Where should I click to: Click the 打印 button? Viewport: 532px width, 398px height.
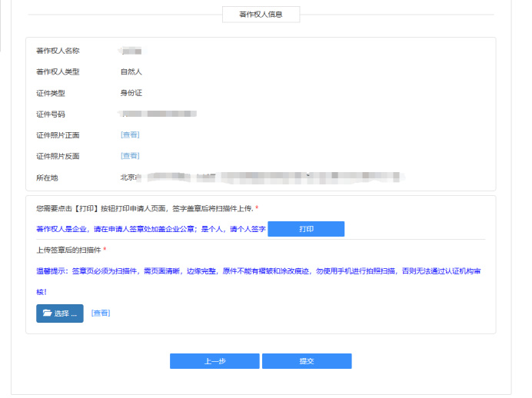click(306, 229)
